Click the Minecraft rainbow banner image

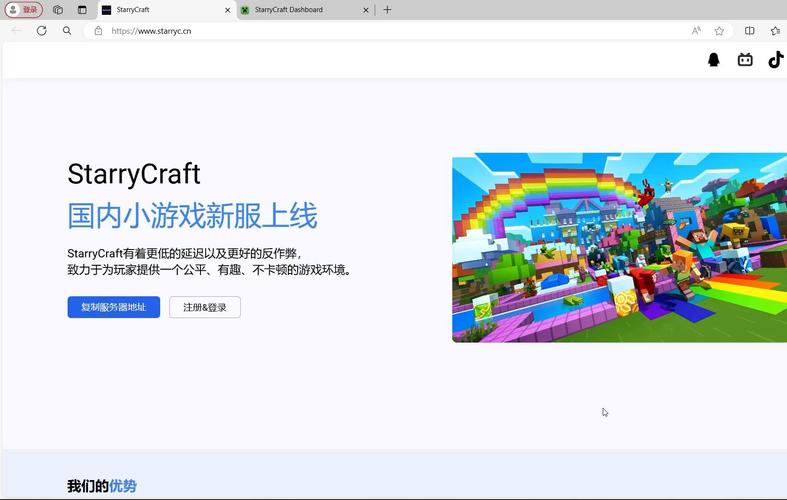pyautogui.click(x=619, y=247)
